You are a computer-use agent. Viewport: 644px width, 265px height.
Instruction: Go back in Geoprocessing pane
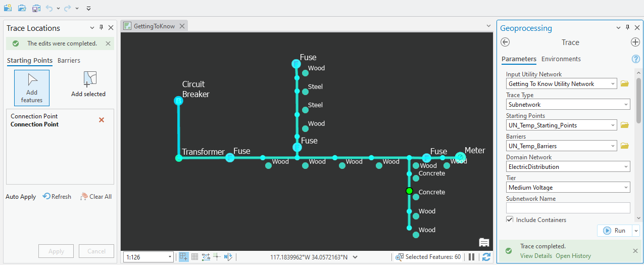(505, 42)
